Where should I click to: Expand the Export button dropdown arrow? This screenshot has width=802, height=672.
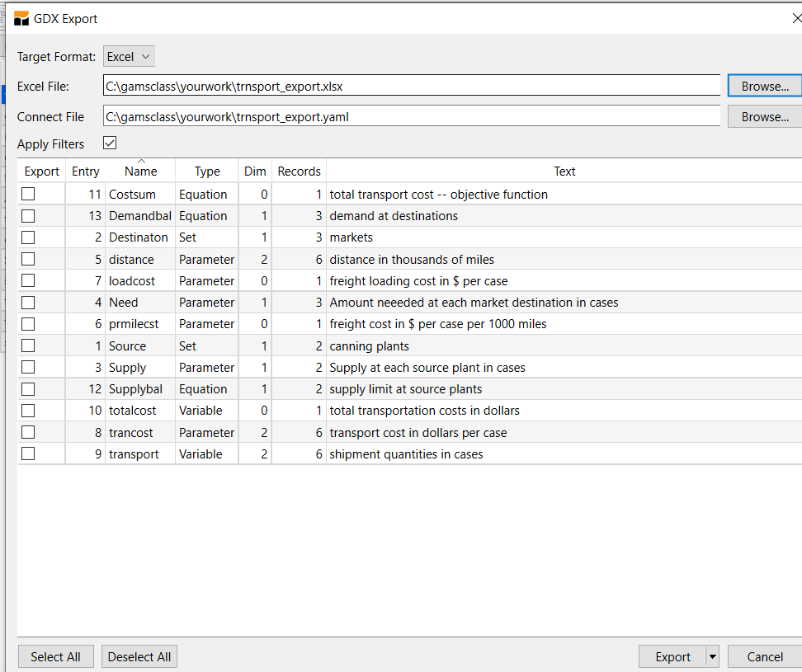point(713,657)
